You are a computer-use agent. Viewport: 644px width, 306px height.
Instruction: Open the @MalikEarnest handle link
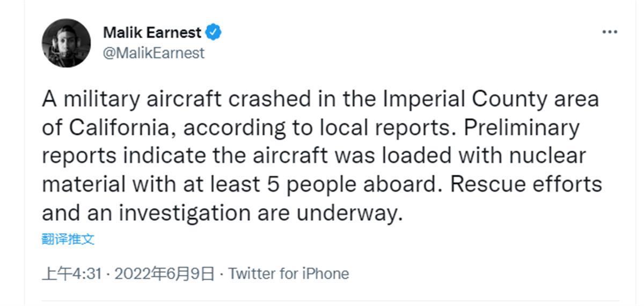pos(153,53)
